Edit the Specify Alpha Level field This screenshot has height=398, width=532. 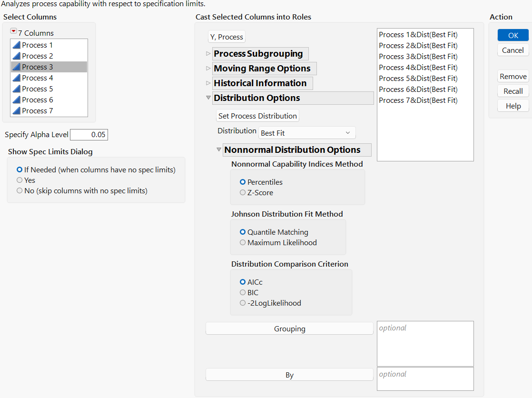click(x=89, y=134)
